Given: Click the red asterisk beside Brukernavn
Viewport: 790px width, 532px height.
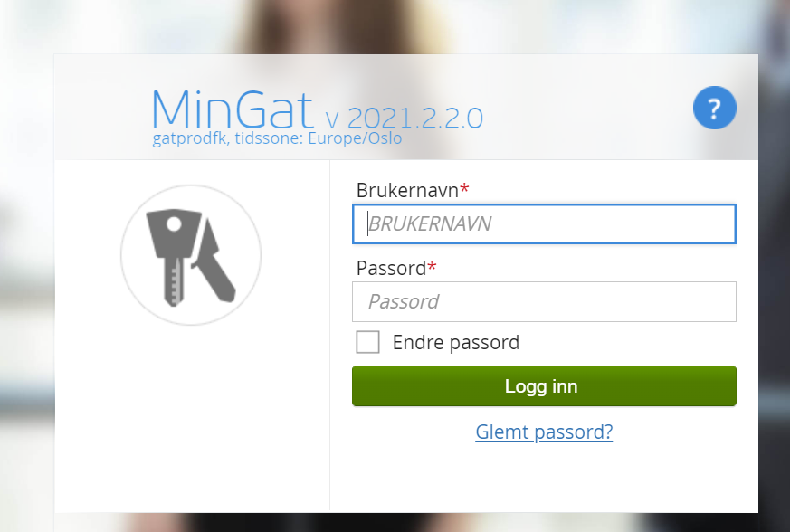Looking at the screenshot, I should coord(464,189).
